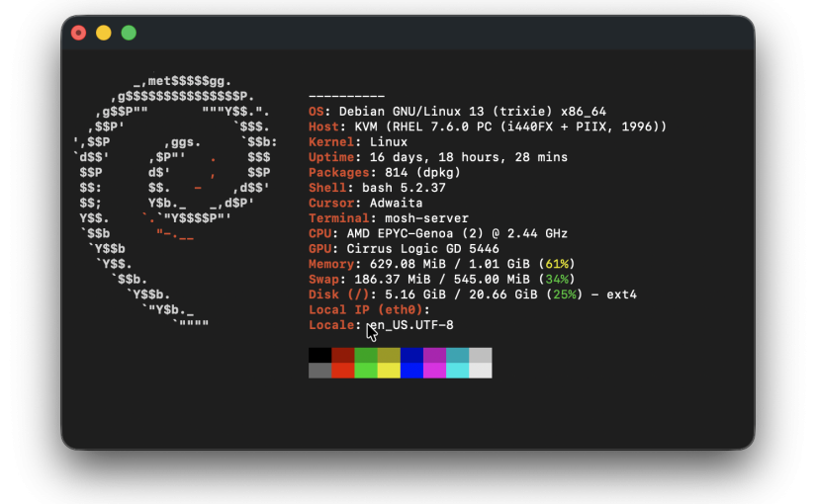The height and width of the screenshot is (504, 816).
Task: Click the "Host" label
Action: [323, 126]
